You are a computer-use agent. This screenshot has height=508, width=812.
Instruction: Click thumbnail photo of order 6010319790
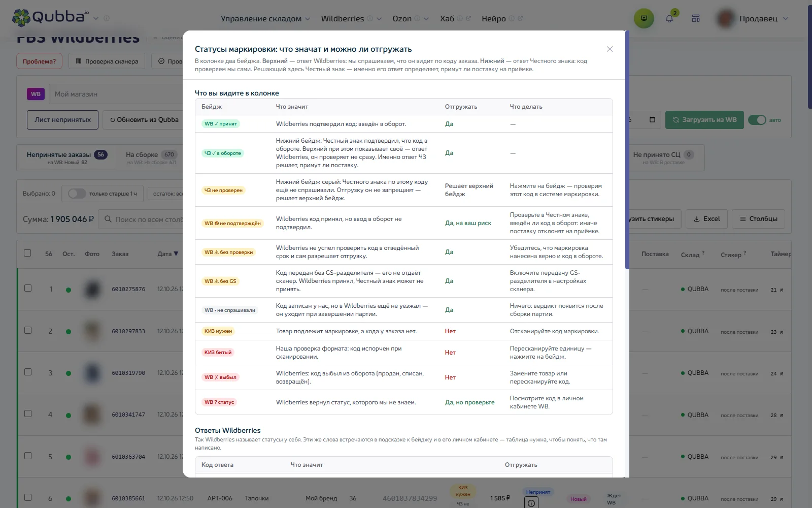coord(92,373)
